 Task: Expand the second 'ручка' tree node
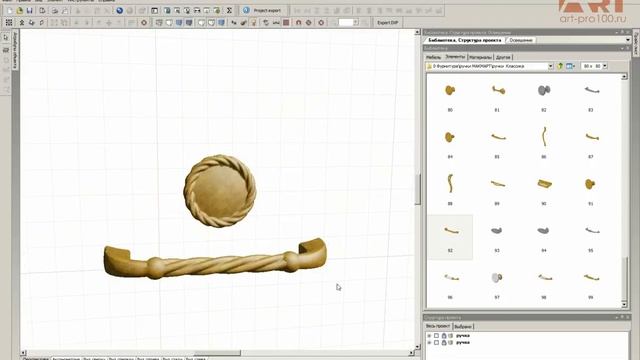tap(429, 342)
